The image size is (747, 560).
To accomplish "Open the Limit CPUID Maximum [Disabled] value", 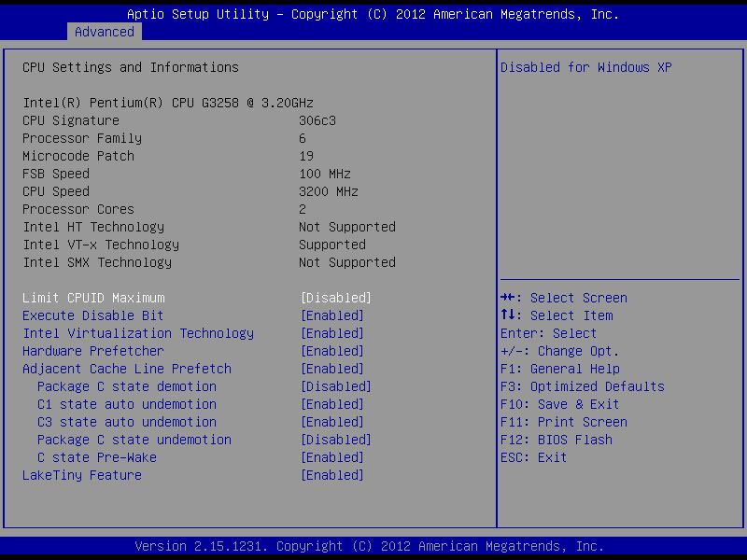I will (x=336, y=298).
